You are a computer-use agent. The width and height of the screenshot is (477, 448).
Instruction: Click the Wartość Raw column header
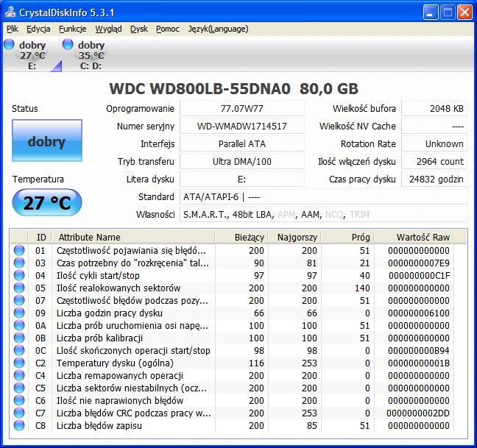(x=414, y=237)
